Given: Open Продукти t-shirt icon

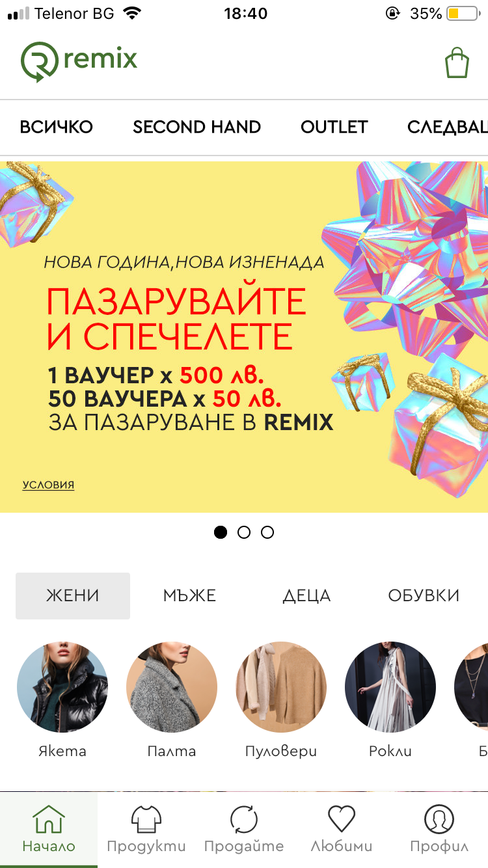Looking at the screenshot, I should (x=146, y=819).
